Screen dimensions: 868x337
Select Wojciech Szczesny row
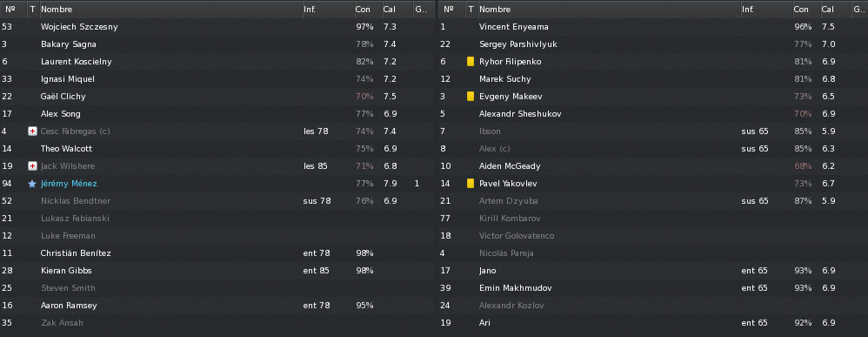point(217,27)
